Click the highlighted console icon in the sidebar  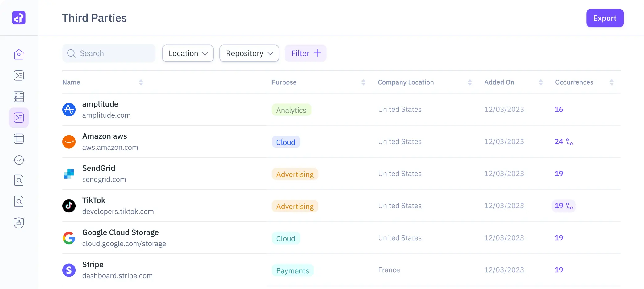tap(19, 117)
